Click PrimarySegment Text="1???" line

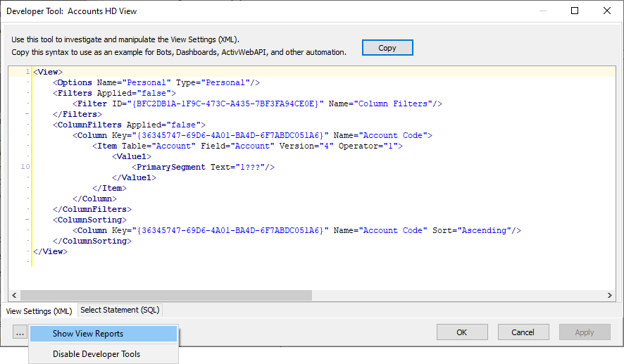[x=204, y=167]
